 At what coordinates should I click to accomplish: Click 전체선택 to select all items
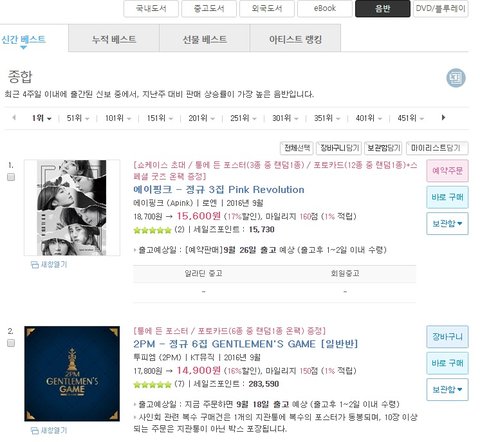coord(297,148)
